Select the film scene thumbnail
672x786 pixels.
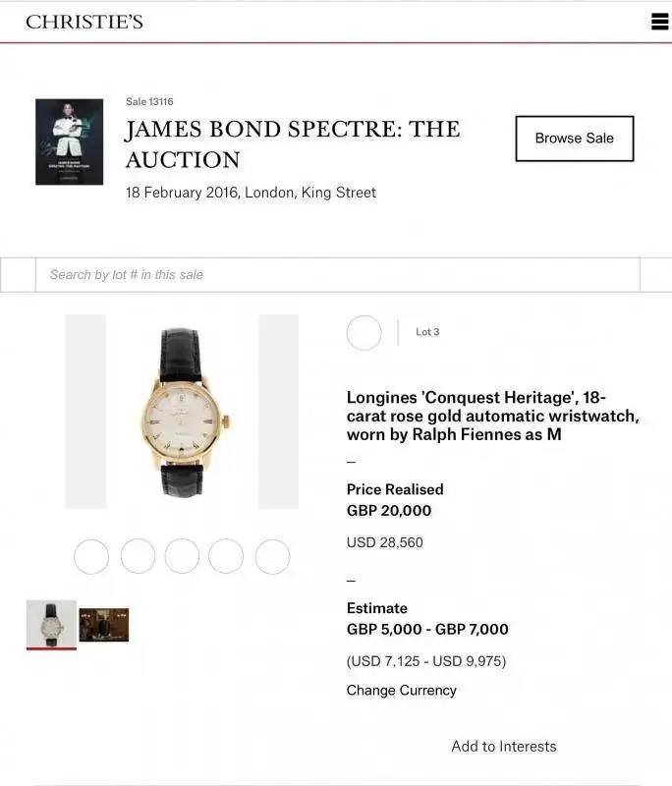coord(104,624)
